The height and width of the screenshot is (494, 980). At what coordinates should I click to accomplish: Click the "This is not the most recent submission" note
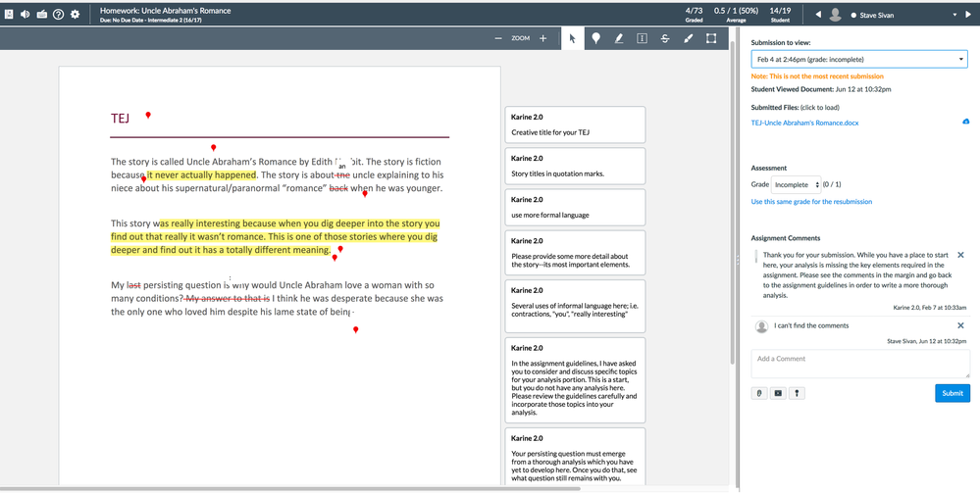click(817, 76)
